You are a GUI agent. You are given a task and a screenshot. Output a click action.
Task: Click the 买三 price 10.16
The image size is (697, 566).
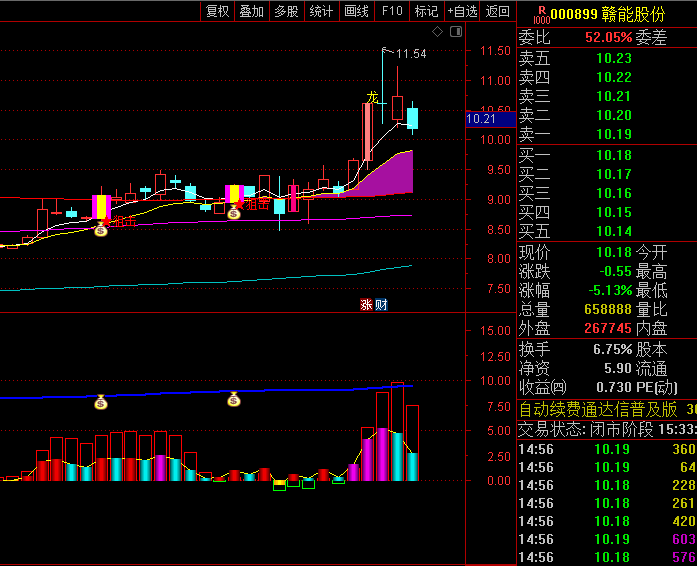614,193
